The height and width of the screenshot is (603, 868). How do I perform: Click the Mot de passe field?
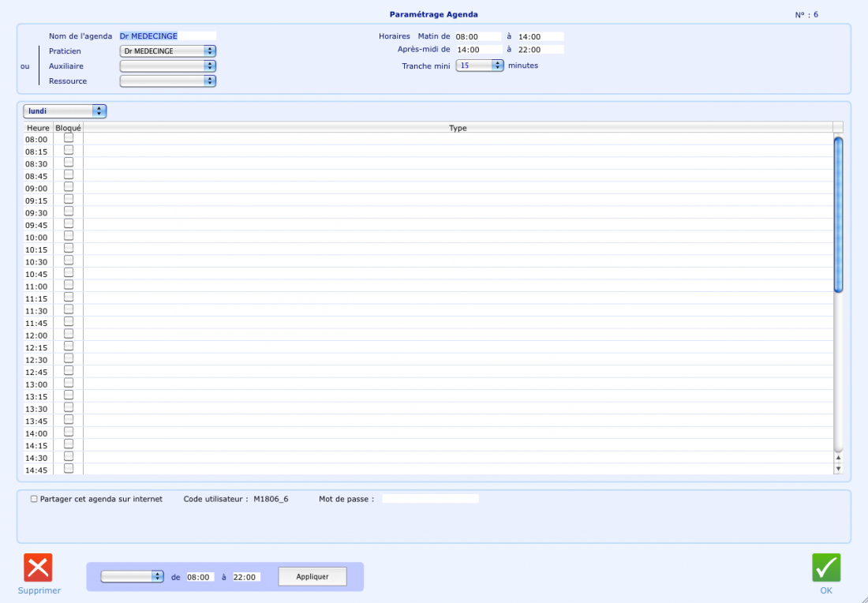click(430, 499)
